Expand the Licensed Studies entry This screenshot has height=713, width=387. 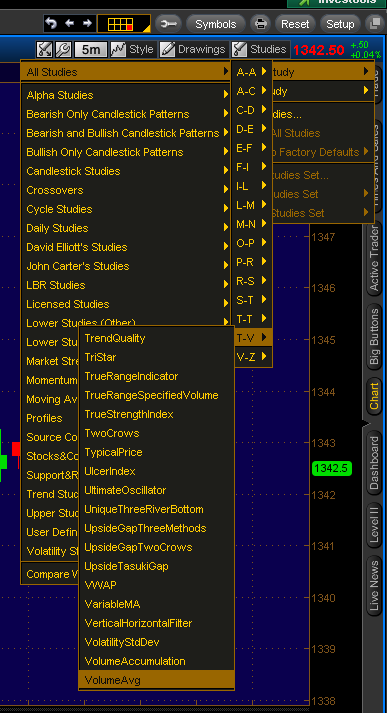click(x=126, y=304)
